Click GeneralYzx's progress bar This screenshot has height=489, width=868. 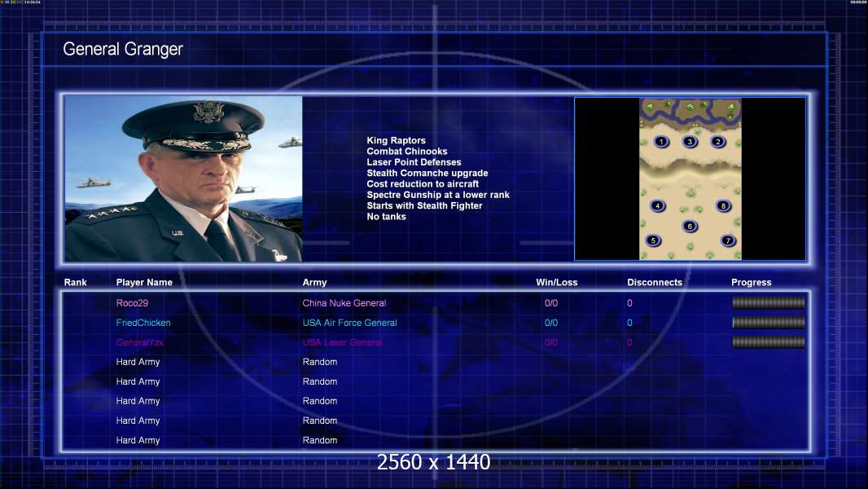(x=769, y=342)
